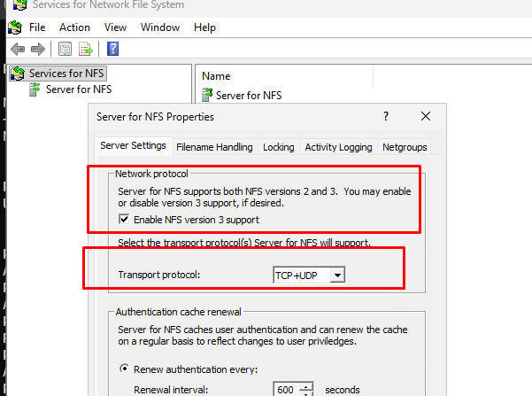532x396 pixels.
Task: Open the Action menu
Action: coord(74,27)
